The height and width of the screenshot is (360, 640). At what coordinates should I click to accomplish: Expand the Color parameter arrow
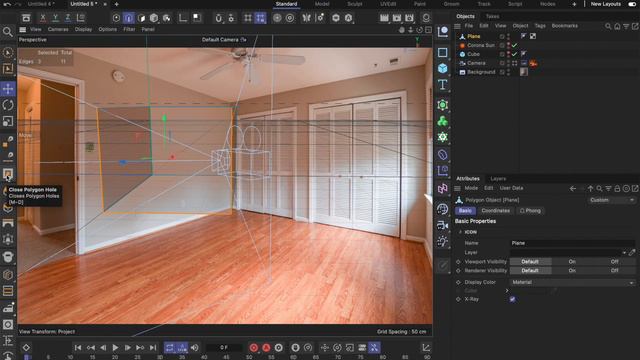[507, 291]
